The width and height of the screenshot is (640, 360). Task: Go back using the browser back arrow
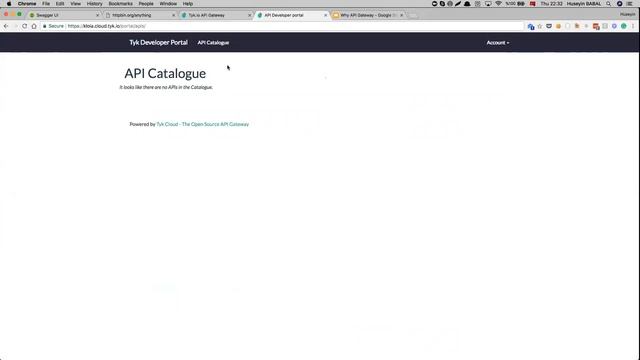pyautogui.click(x=6, y=26)
